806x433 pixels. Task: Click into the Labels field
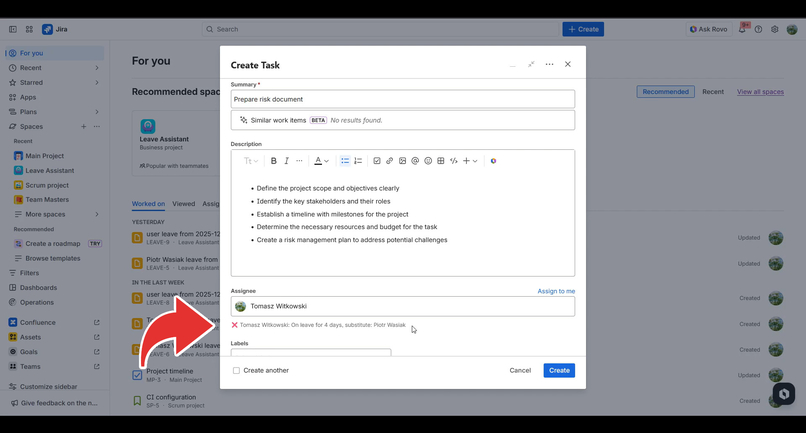(310, 353)
